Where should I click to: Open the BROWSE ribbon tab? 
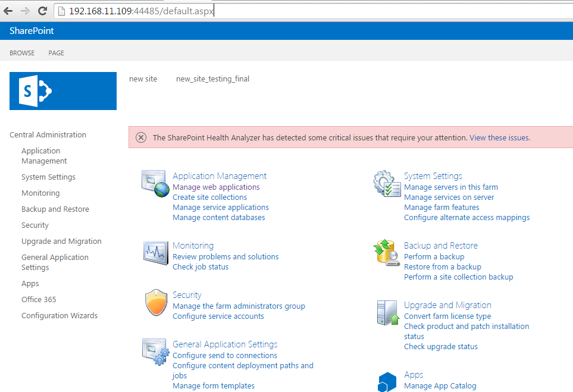pos(22,53)
